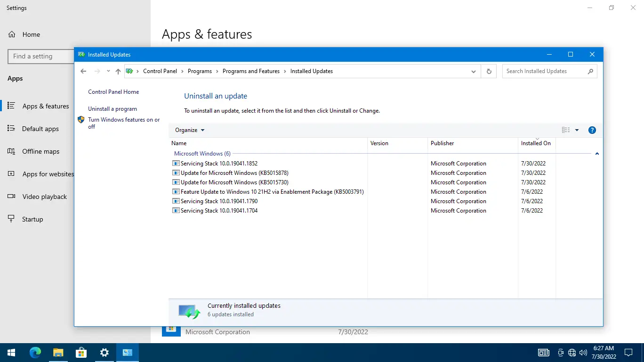Select Servicing Stack 10.0.19041.1790
Screen dimensions: 644x362
pyautogui.click(x=219, y=201)
